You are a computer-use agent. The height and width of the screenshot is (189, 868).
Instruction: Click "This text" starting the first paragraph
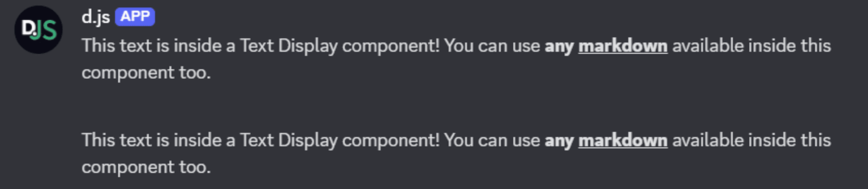pyautogui.click(x=116, y=46)
